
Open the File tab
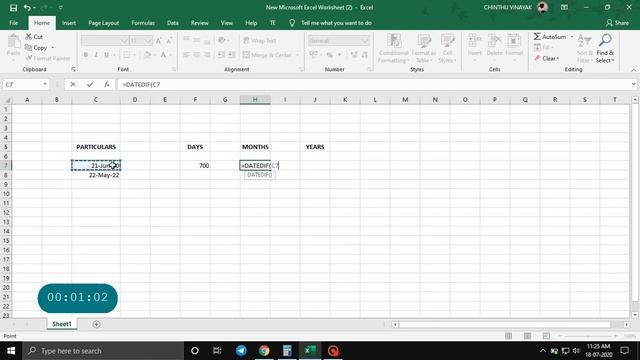(x=13, y=23)
